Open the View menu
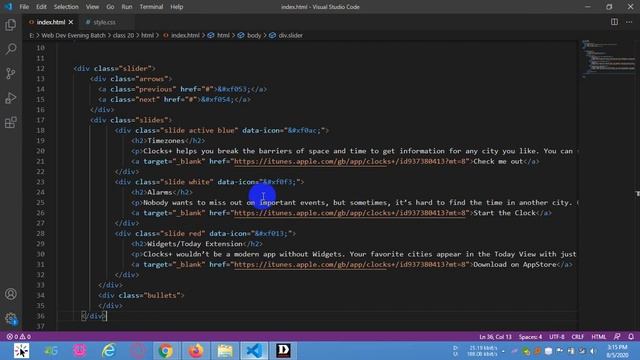 click(92, 7)
